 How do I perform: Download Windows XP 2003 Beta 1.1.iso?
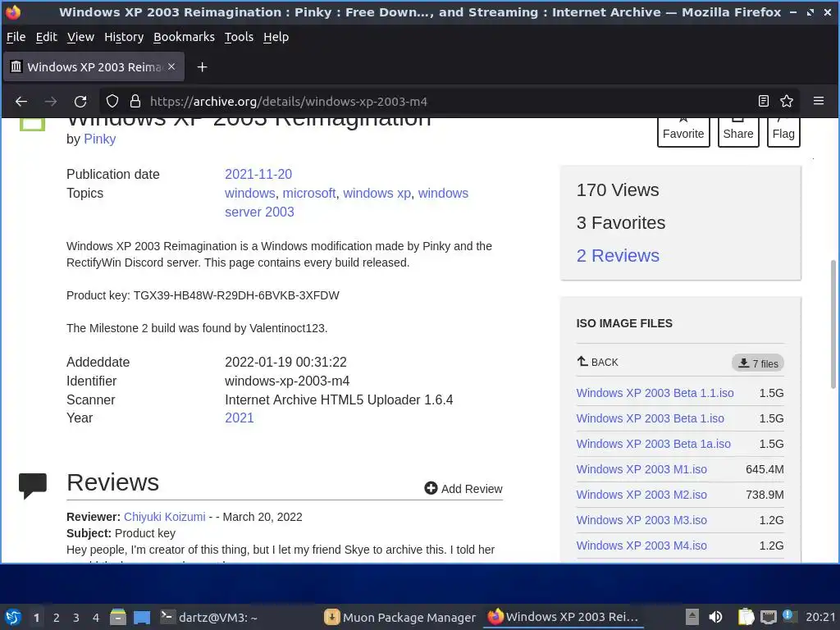(x=655, y=393)
